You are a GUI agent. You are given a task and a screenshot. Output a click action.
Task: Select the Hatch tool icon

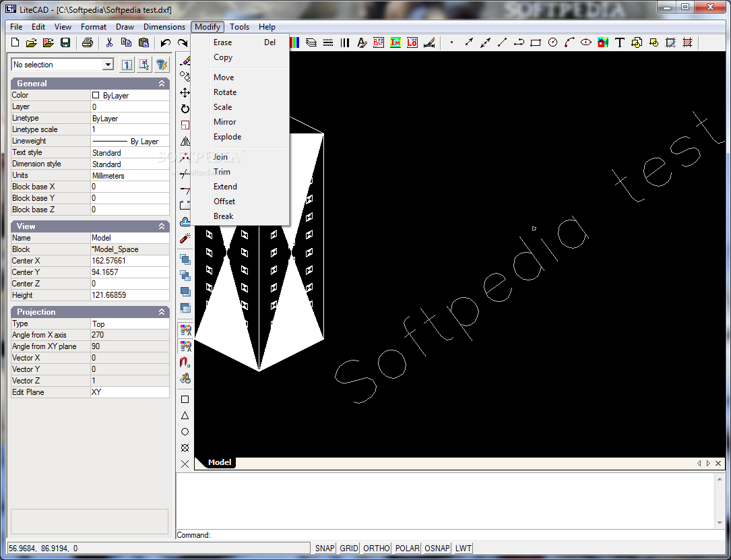point(687,43)
